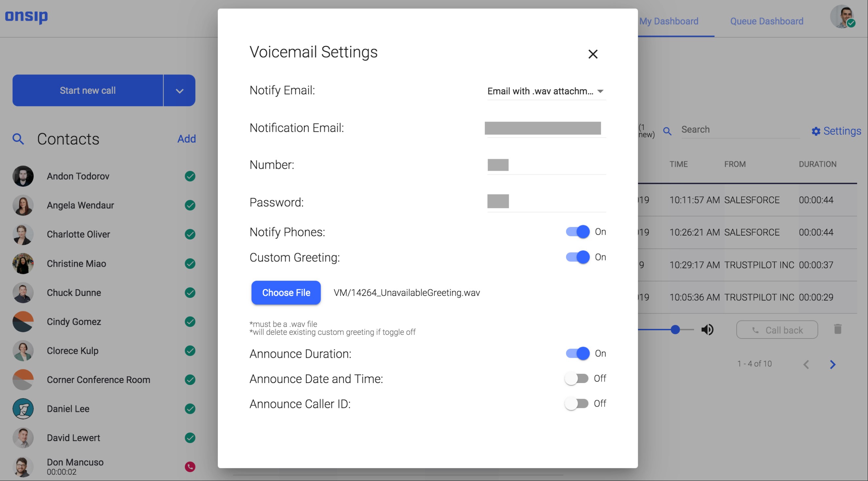
Task: Click the voicemail search magnifier icon
Action: coord(667,131)
